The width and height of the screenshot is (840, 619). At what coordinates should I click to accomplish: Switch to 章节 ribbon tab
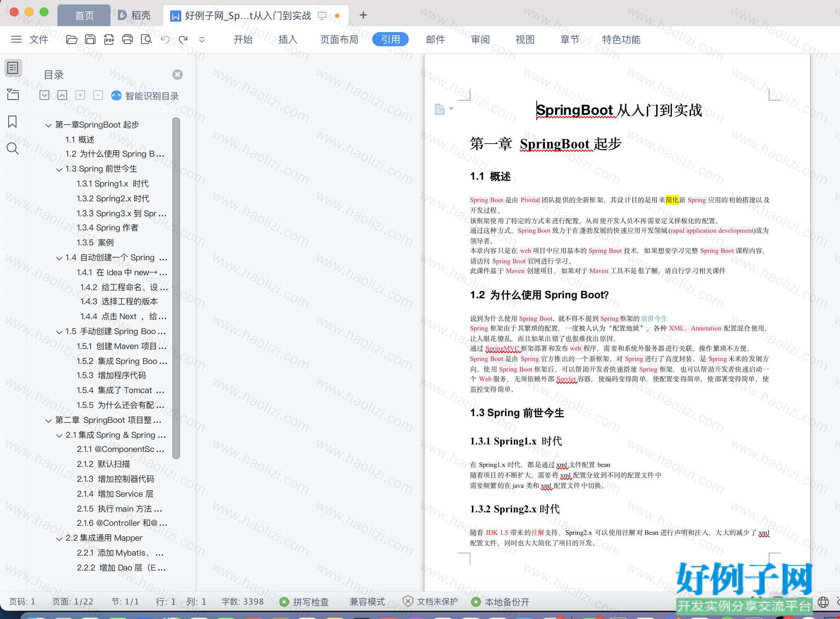click(570, 40)
